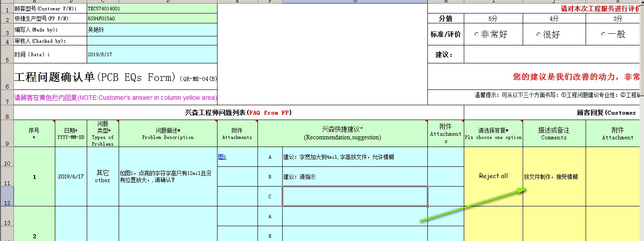This screenshot has width=644, height=241.
Task: Click the comment 按文件制作，接受模糊
Action: coord(554,177)
